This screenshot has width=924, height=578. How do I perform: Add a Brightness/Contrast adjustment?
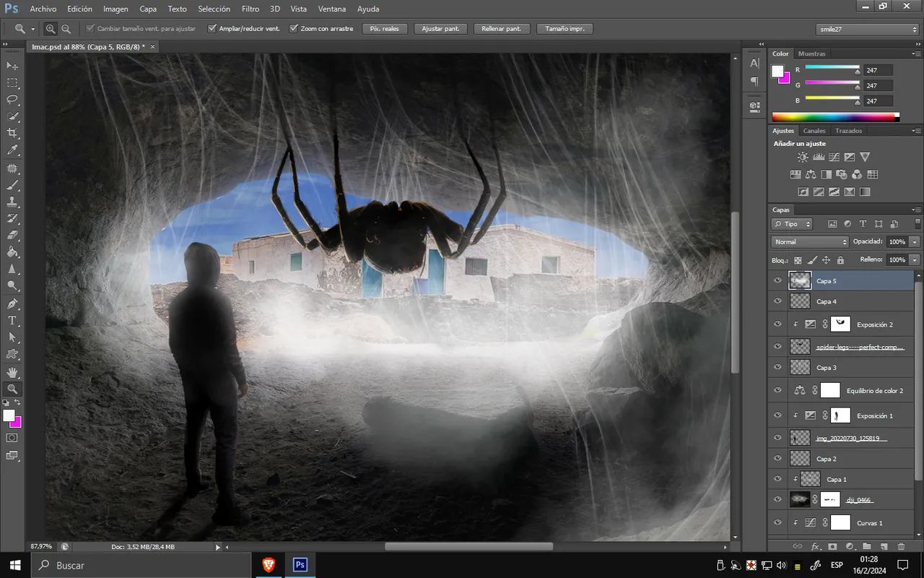[803, 157]
